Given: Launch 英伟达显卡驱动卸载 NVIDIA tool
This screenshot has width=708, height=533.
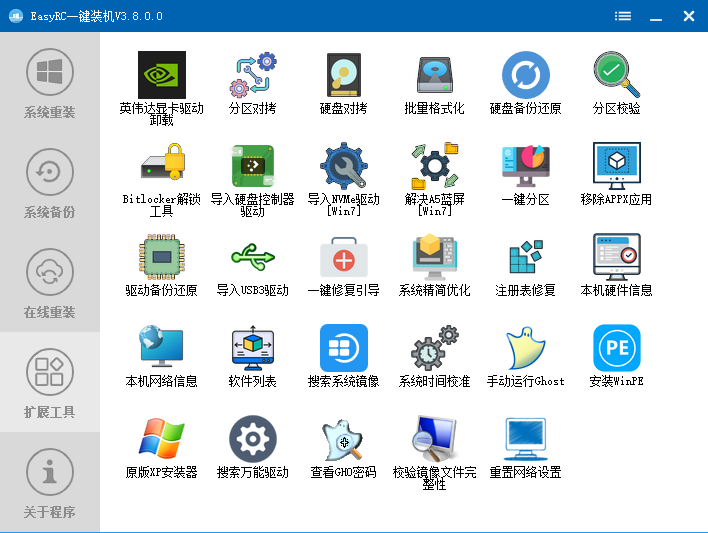Looking at the screenshot, I should pyautogui.click(x=162, y=88).
